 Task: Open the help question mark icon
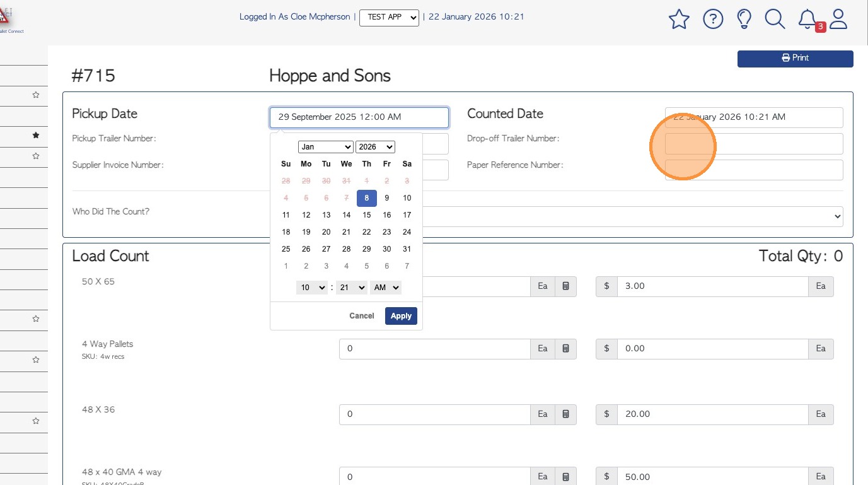[x=713, y=20]
